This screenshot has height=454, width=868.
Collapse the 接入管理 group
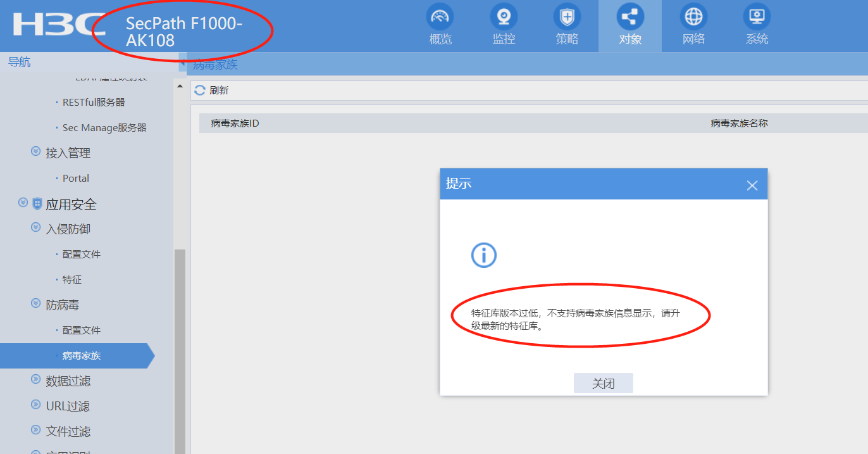point(35,152)
